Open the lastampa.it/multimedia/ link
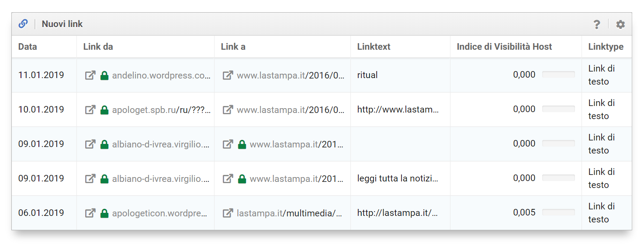 click(290, 213)
